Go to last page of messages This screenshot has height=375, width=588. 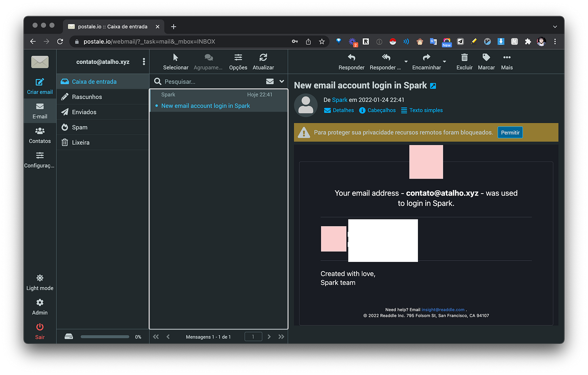click(281, 337)
